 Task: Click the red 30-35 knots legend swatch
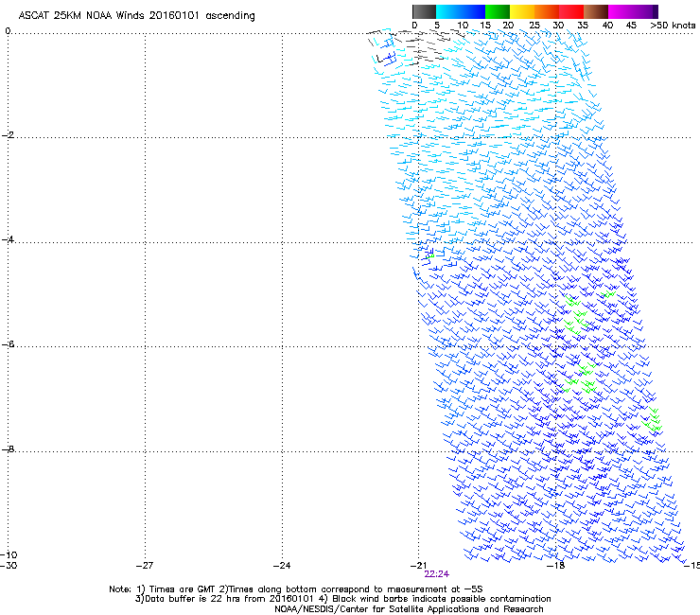571,11
